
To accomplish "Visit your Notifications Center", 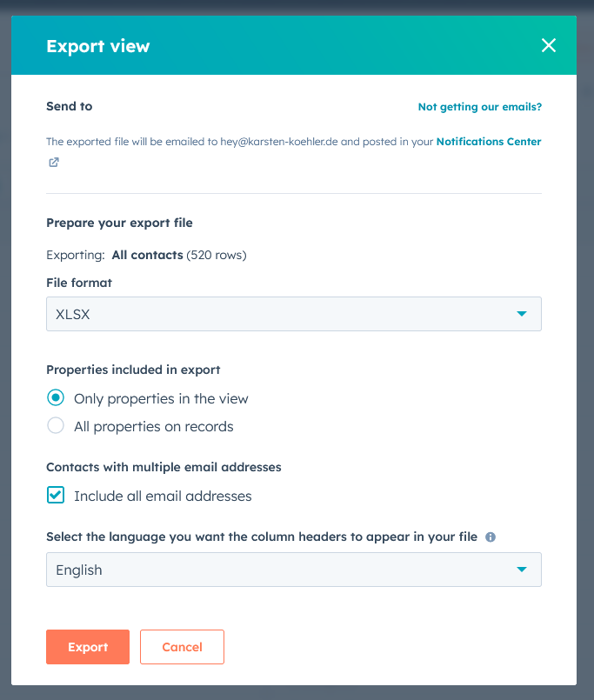I will pos(489,141).
